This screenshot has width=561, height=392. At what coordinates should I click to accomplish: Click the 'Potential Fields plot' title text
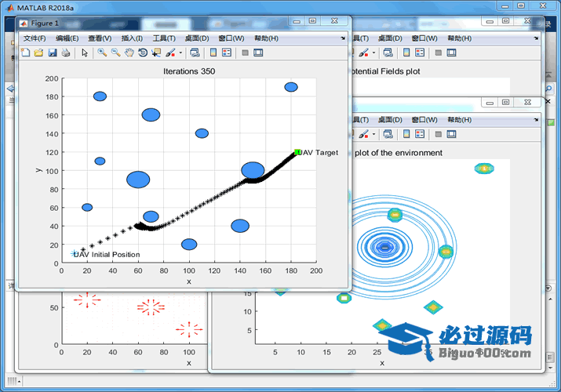(386, 71)
